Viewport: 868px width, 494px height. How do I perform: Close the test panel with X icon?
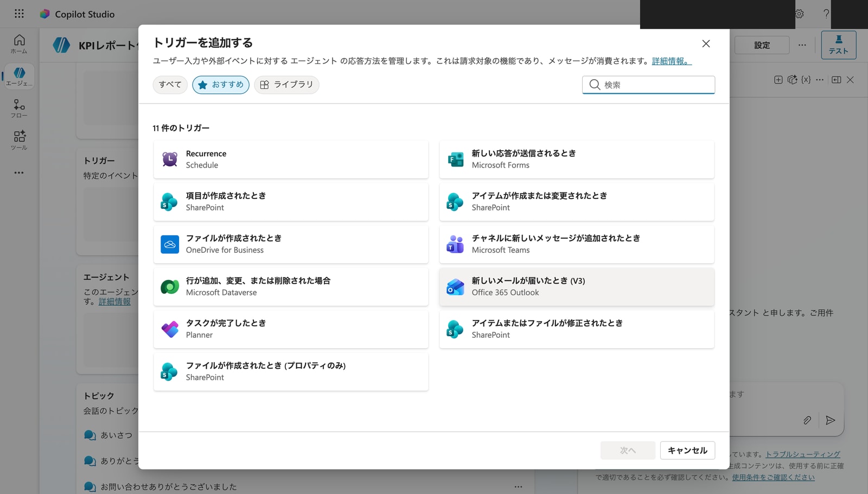tap(850, 80)
